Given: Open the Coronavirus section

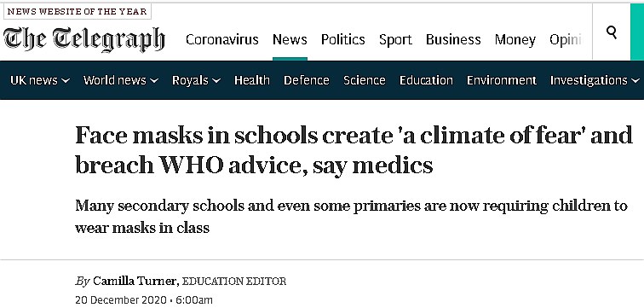Looking at the screenshot, I should pyautogui.click(x=221, y=39).
